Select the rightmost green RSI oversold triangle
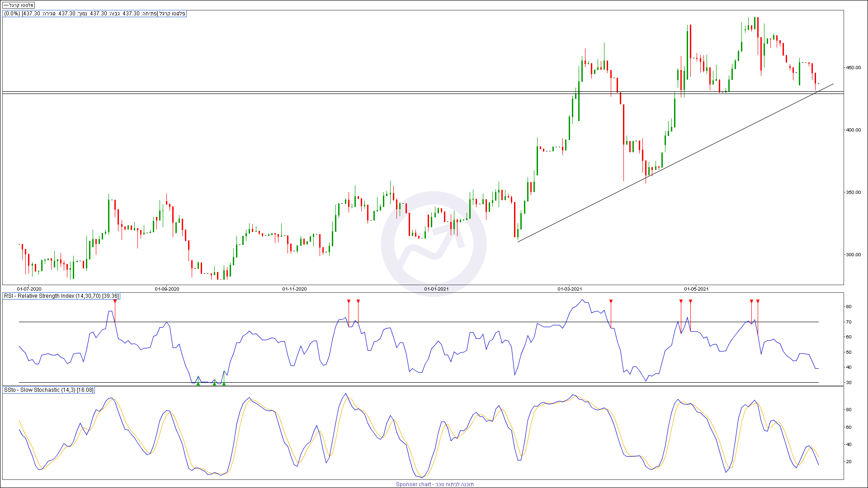Viewport: 868px width, 488px height. [x=224, y=384]
